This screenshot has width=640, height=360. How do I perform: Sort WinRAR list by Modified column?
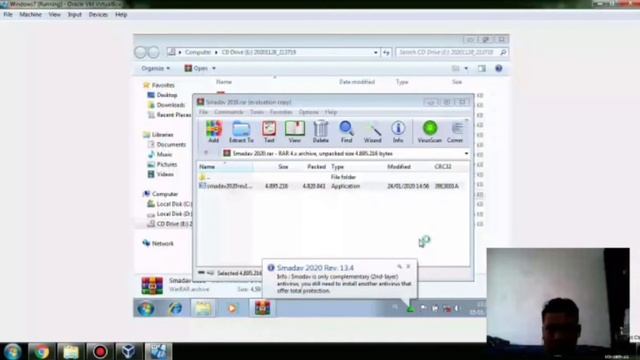(399, 167)
